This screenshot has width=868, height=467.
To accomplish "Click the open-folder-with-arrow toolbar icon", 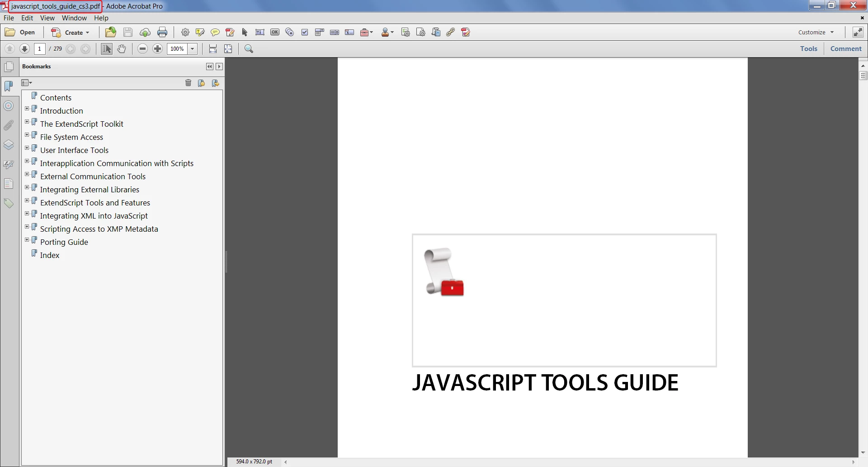I will [110, 32].
